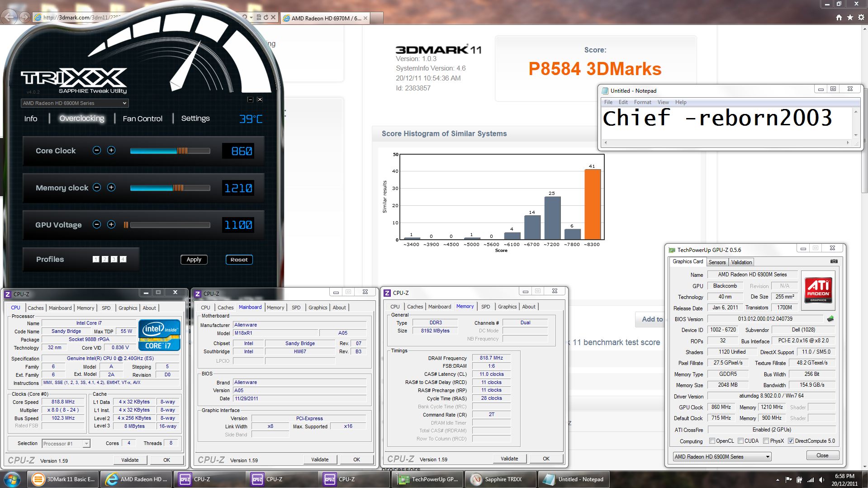Click Notepad horizontal scrollbar
This screenshot has width=868, height=488.
726,142
